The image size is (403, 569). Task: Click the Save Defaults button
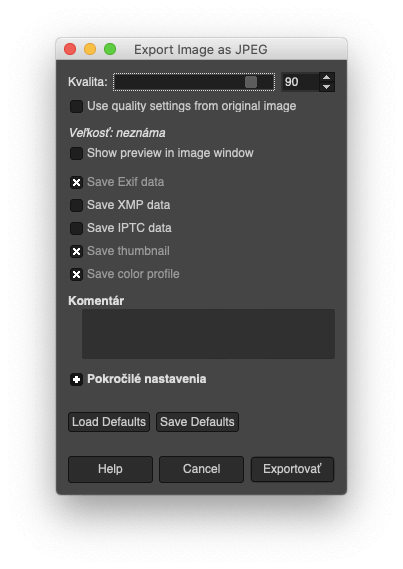point(197,422)
